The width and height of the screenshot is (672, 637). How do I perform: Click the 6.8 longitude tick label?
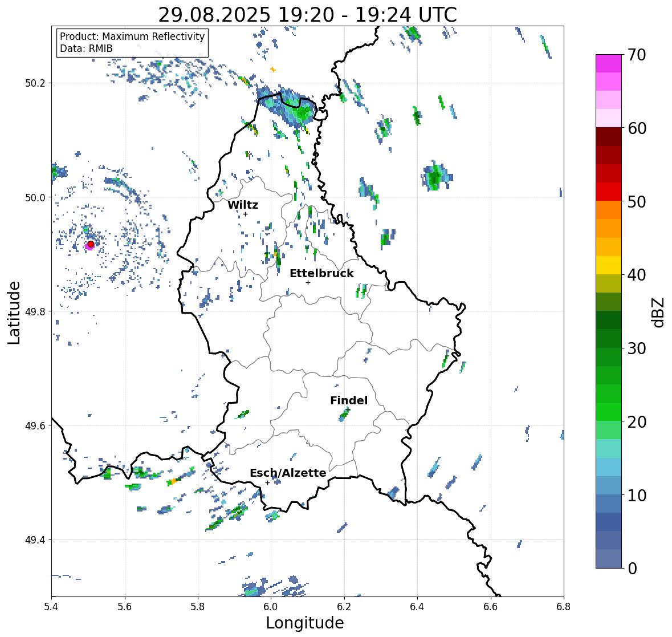coord(564,607)
